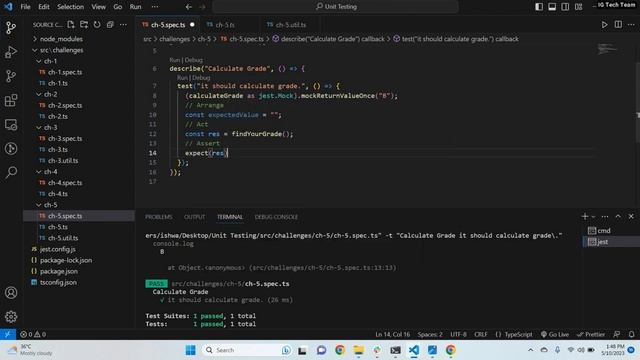Open the File menu
The image size is (640, 360).
(x=25, y=7)
